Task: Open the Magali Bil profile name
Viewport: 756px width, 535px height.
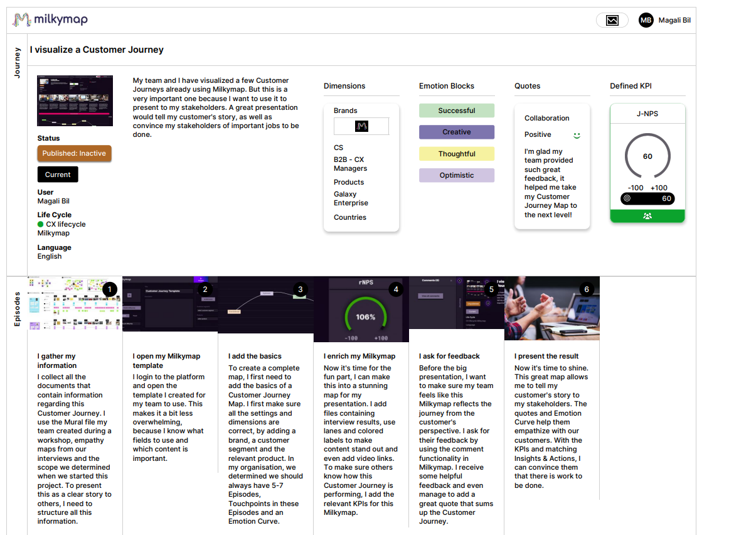Action: (x=674, y=21)
